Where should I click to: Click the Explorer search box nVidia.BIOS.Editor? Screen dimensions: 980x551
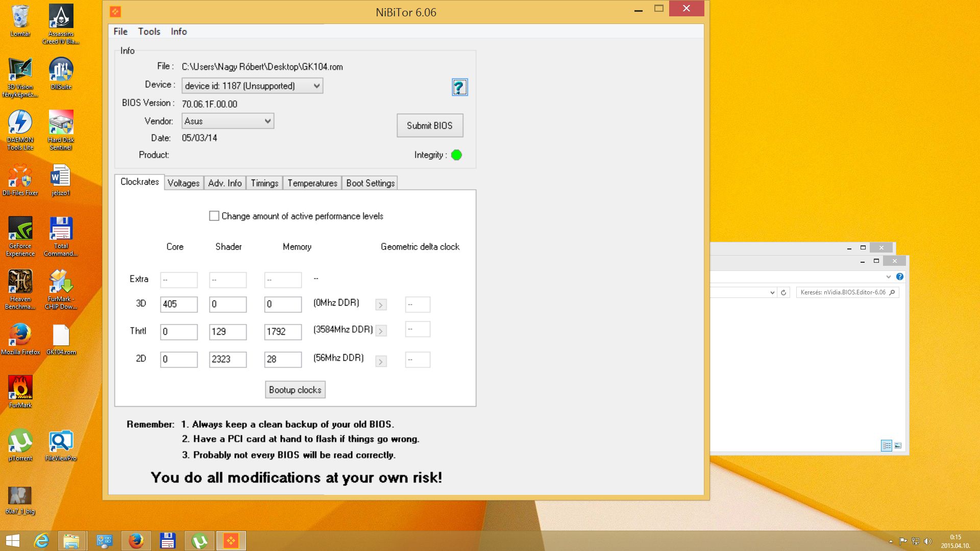tap(847, 292)
